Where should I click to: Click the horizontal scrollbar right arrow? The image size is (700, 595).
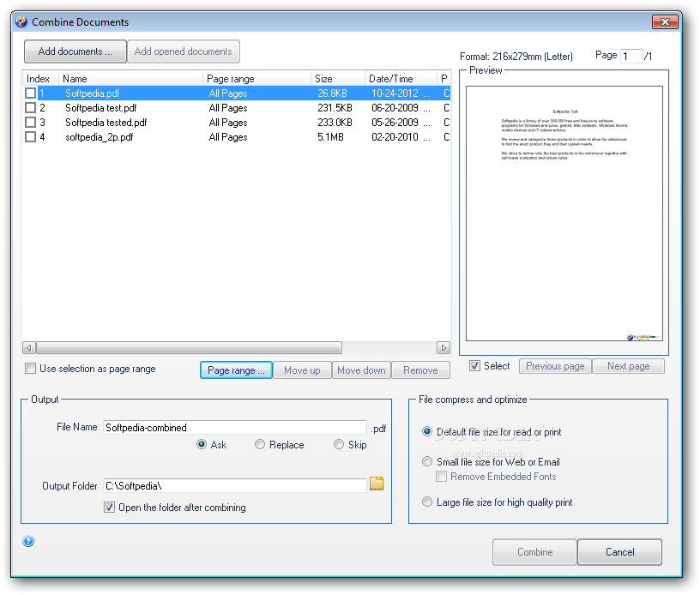pyautogui.click(x=444, y=348)
